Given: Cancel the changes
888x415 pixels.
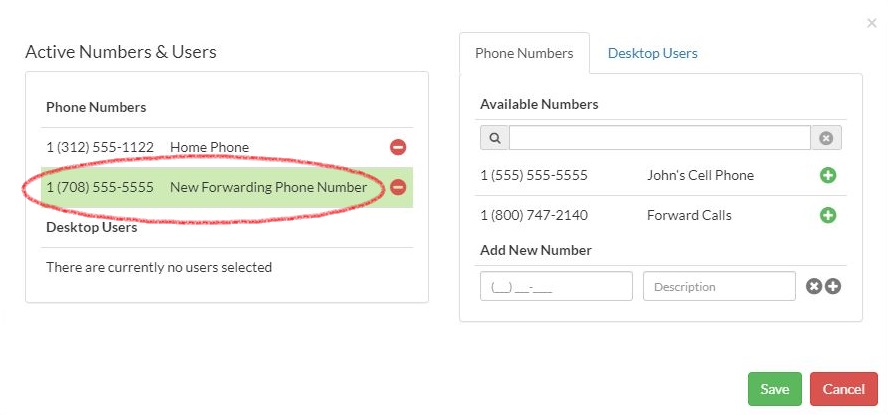Looking at the screenshot, I should click(x=843, y=389).
